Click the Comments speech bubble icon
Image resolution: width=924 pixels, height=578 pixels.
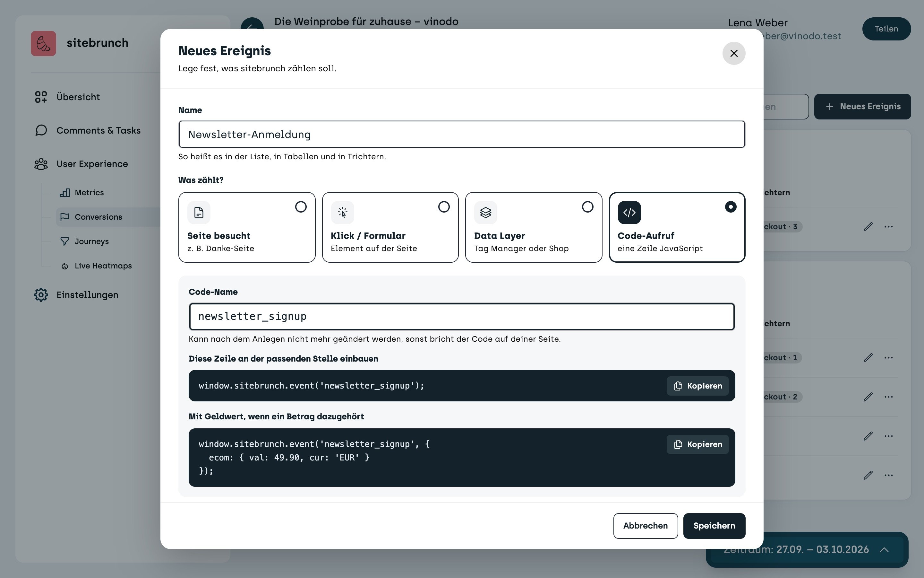pyautogui.click(x=41, y=130)
